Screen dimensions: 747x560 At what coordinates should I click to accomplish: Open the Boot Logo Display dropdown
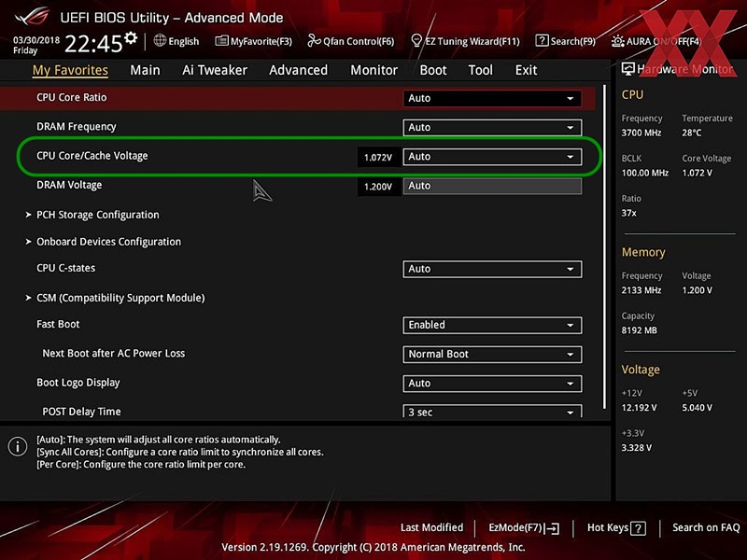492,384
